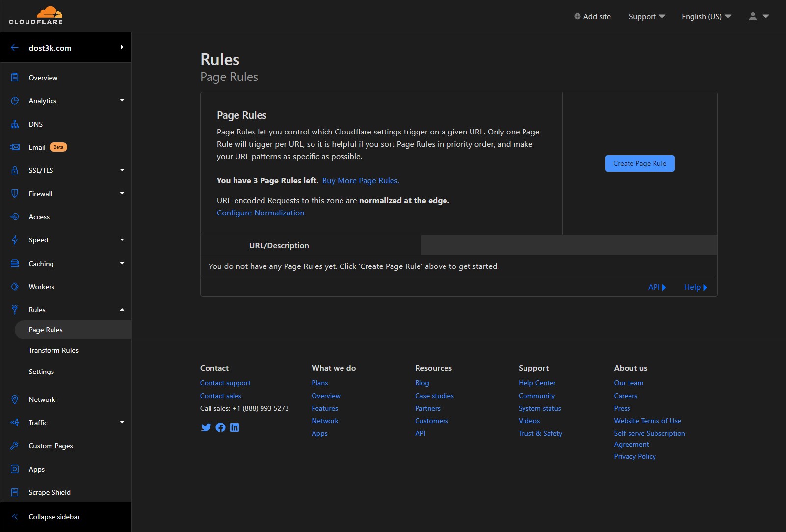Viewport: 786px width, 532px height.
Task: Open the user account profile icon
Action: coord(753,16)
